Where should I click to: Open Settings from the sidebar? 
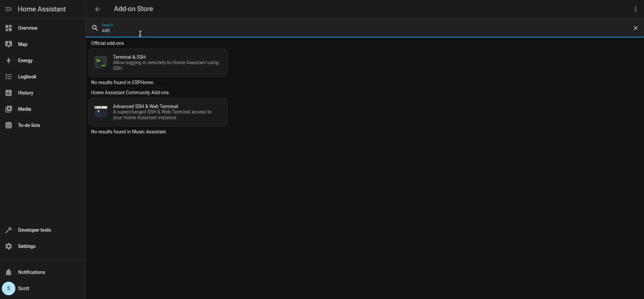tap(43, 246)
